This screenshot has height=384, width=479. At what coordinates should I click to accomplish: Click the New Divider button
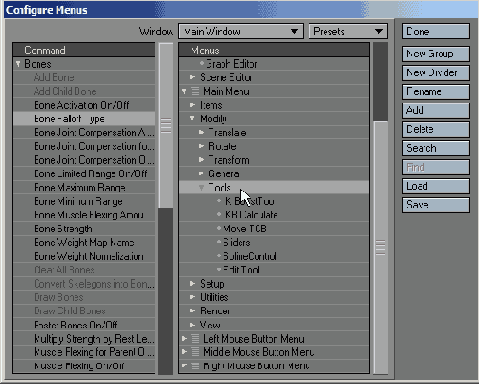(x=436, y=73)
